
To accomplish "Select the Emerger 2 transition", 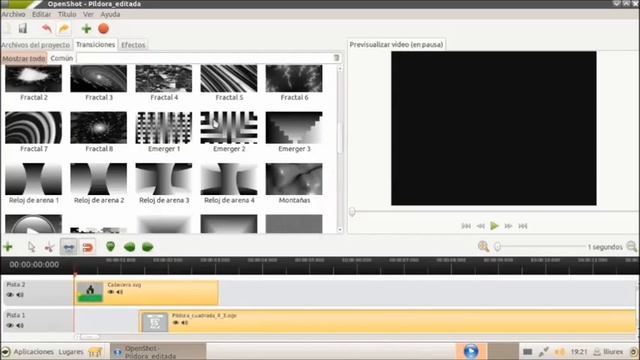I will tap(229, 132).
